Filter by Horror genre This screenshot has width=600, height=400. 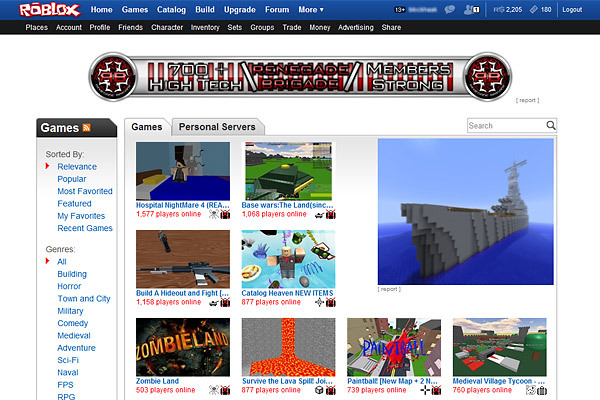[69, 286]
